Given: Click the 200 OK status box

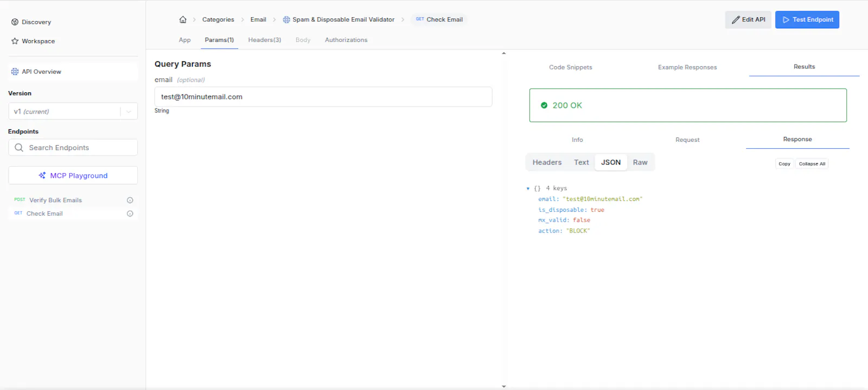Looking at the screenshot, I should tap(688, 105).
